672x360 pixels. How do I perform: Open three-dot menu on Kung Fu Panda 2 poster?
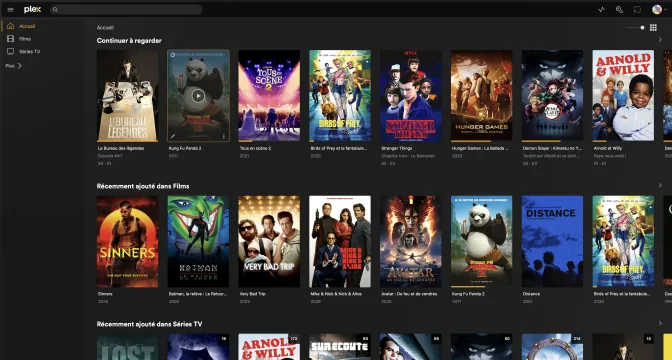coord(223,136)
